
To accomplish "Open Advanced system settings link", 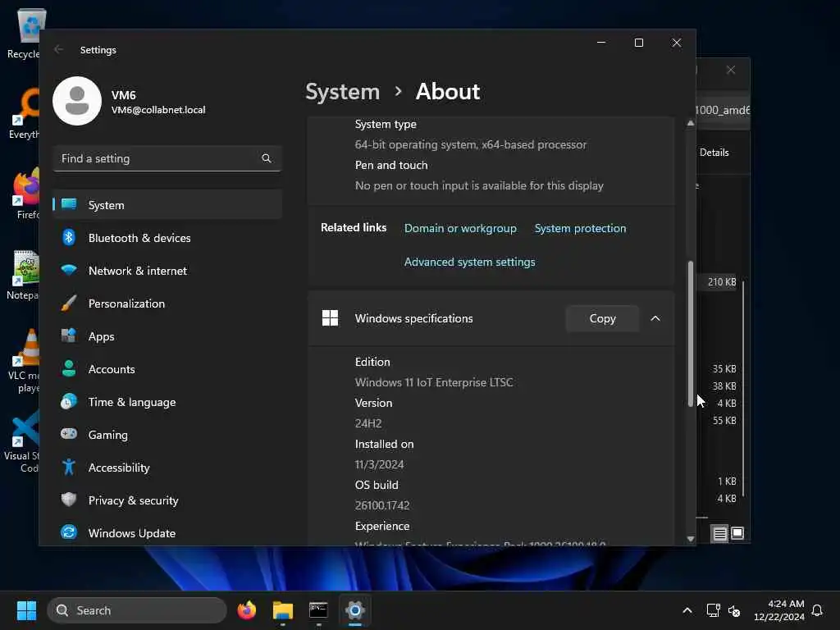I will click(x=469, y=262).
